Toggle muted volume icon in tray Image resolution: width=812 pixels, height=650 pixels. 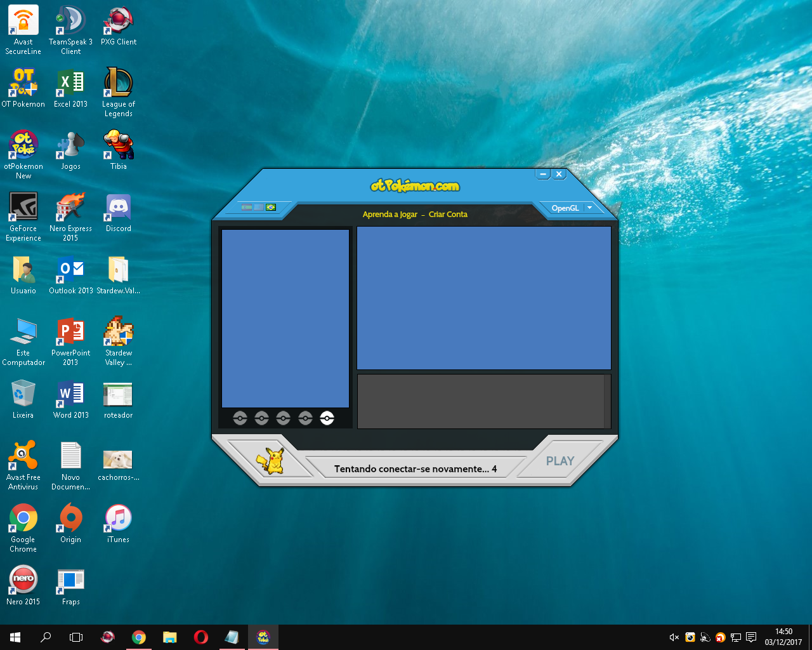pyautogui.click(x=674, y=637)
